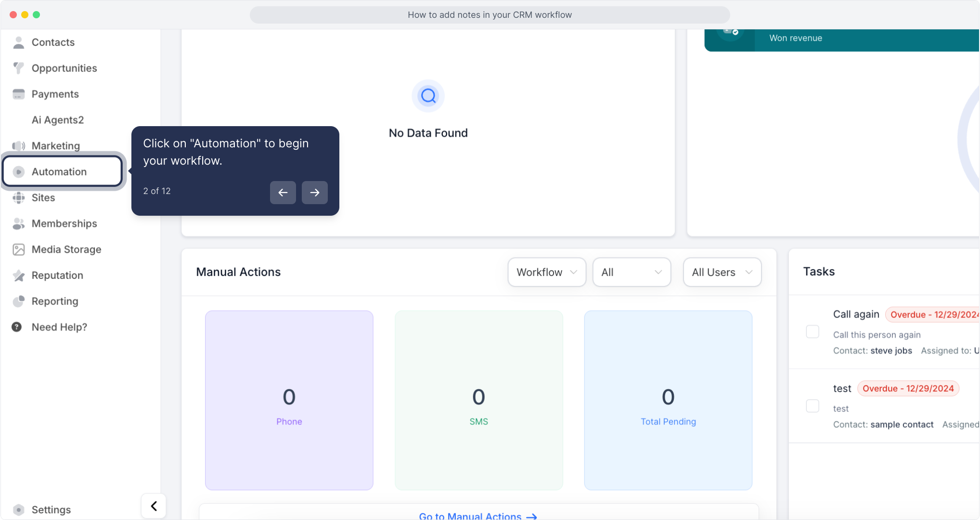Check the 'test' task checkbox
Screen dimensions: 980x520
(x=812, y=406)
